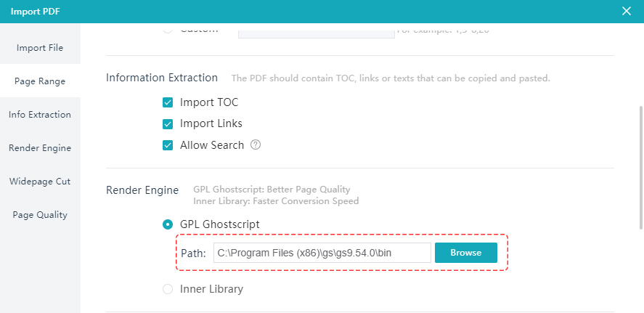Select the GPL Ghostscript radio button
Image resolution: width=644 pixels, height=313 pixels.
pyautogui.click(x=168, y=224)
